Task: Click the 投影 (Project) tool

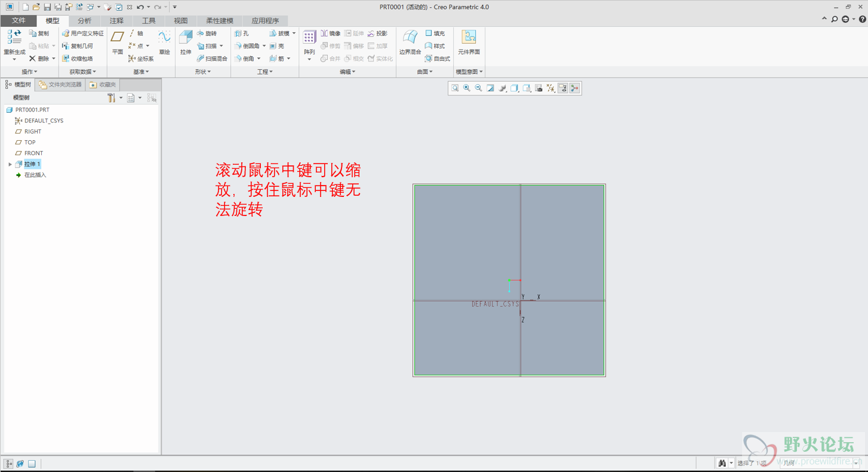Action: (x=377, y=33)
